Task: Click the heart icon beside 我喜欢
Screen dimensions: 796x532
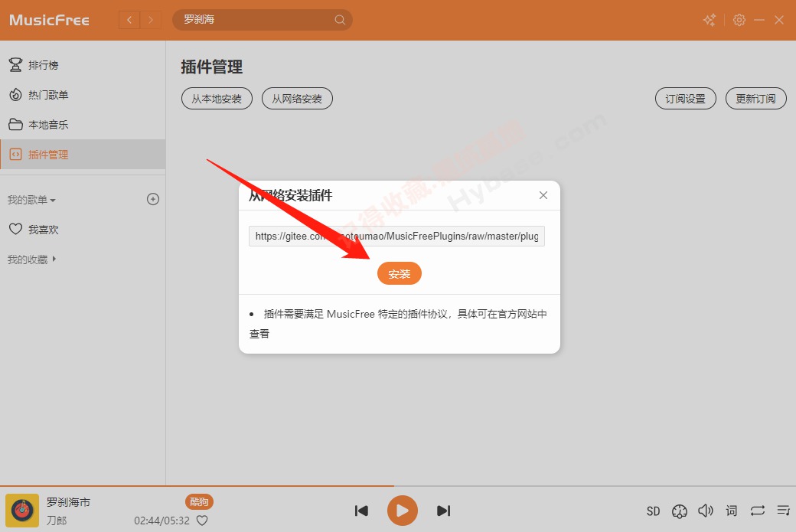Action: (16, 229)
